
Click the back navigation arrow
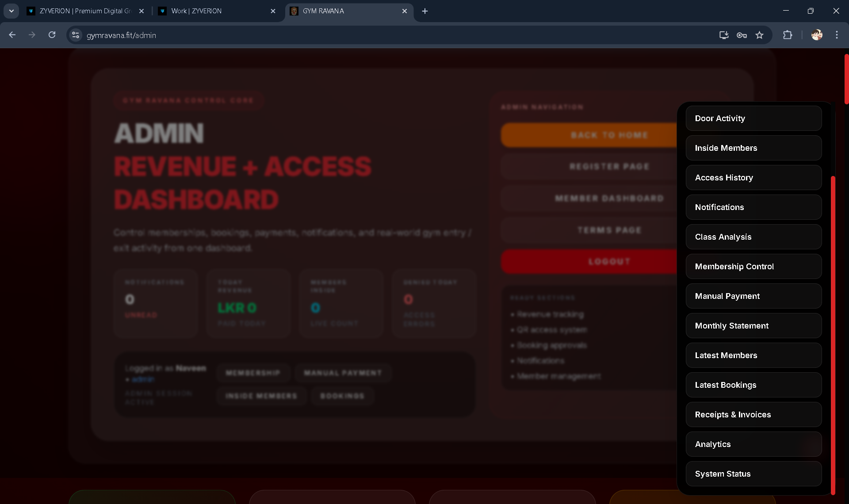point(12,35)
